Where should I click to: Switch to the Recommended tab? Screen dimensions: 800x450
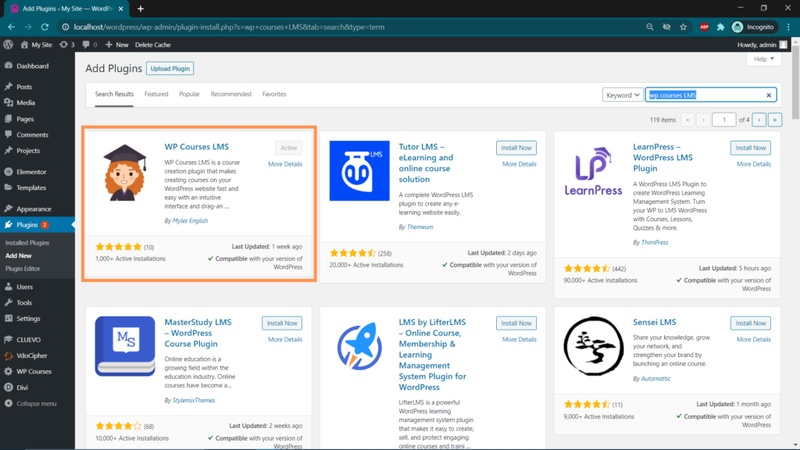(231, 94)
